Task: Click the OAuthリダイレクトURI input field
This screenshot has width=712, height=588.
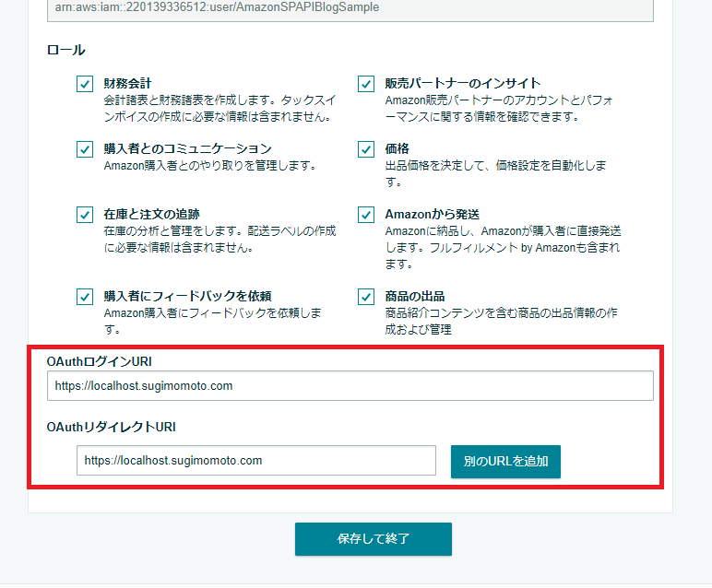Action: tap(256, 461)
